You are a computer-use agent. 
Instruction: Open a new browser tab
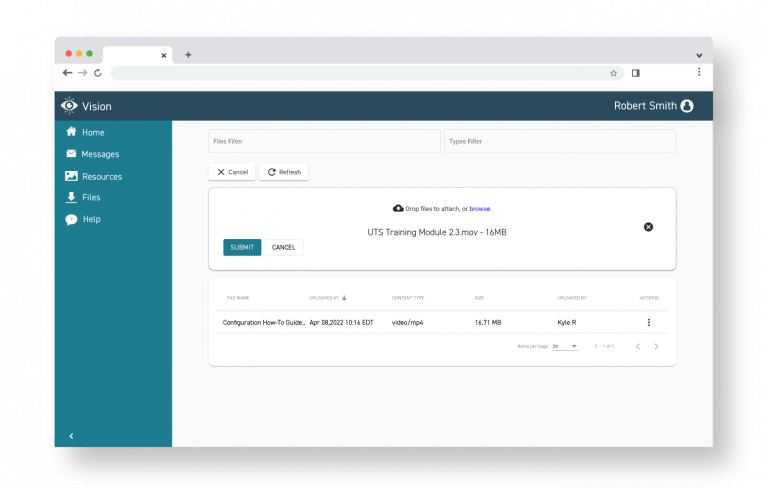(x=188, y=55)
